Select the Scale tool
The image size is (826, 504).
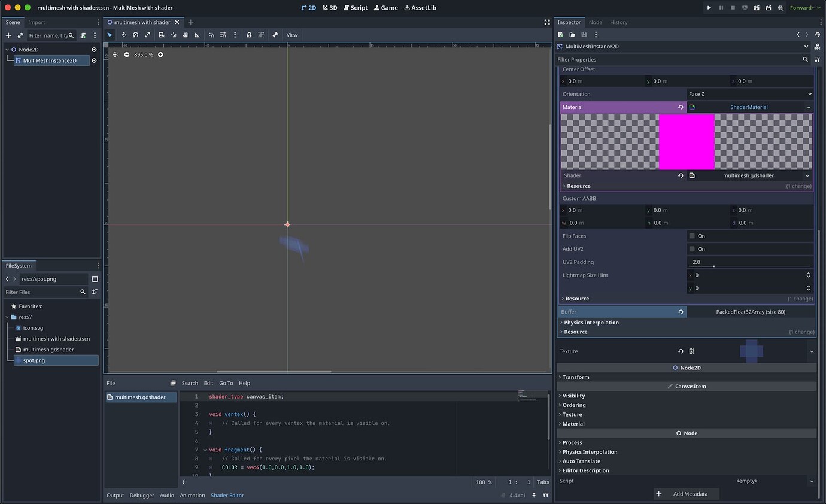[148, 35]
